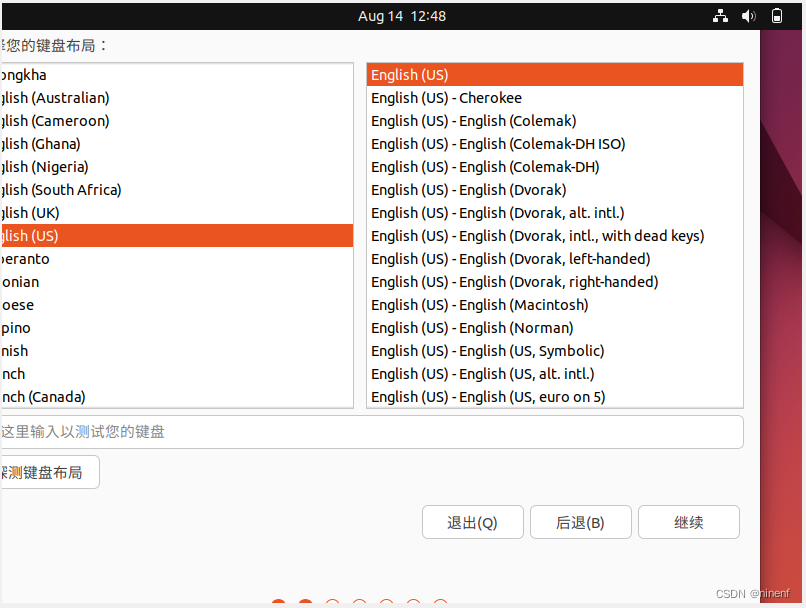Focus the keyboard test input field
Screen dimensions: 806x608
(372, 432)
